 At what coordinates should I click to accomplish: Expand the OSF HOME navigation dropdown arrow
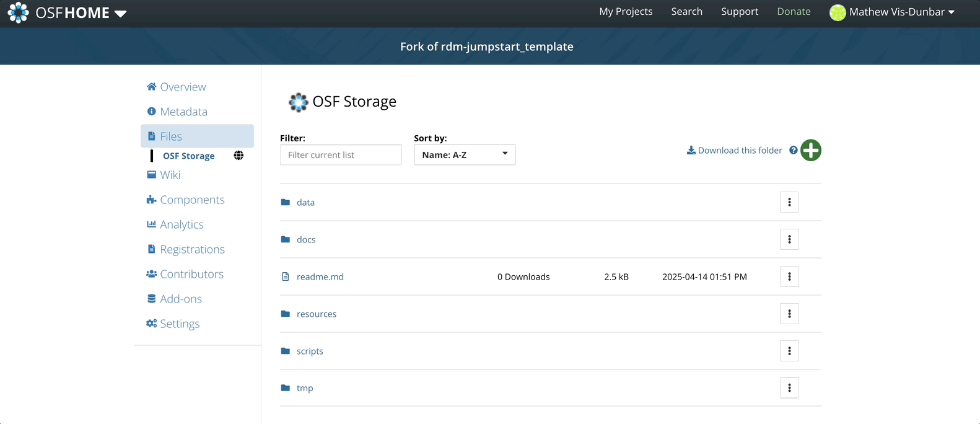121,14
